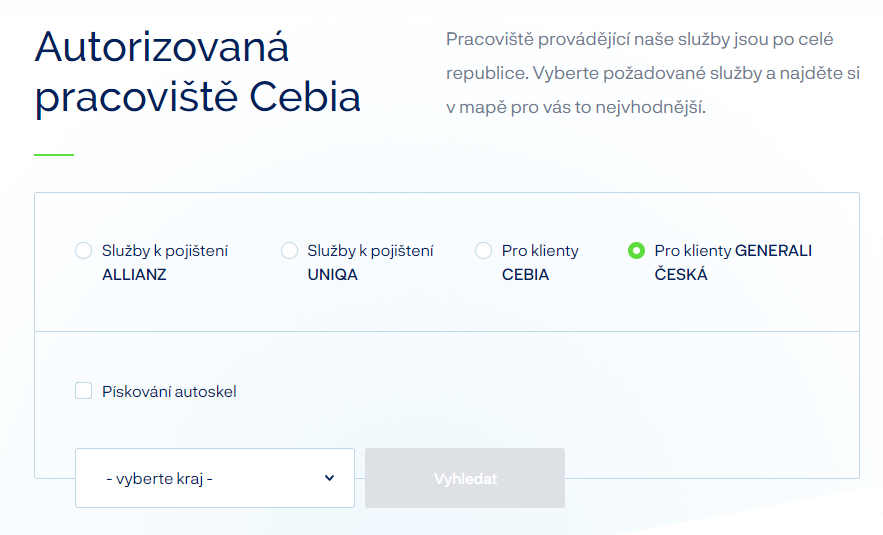Select the ALLIANZ insurance services radio button
The image size is (883, 535).
[84, 251]
